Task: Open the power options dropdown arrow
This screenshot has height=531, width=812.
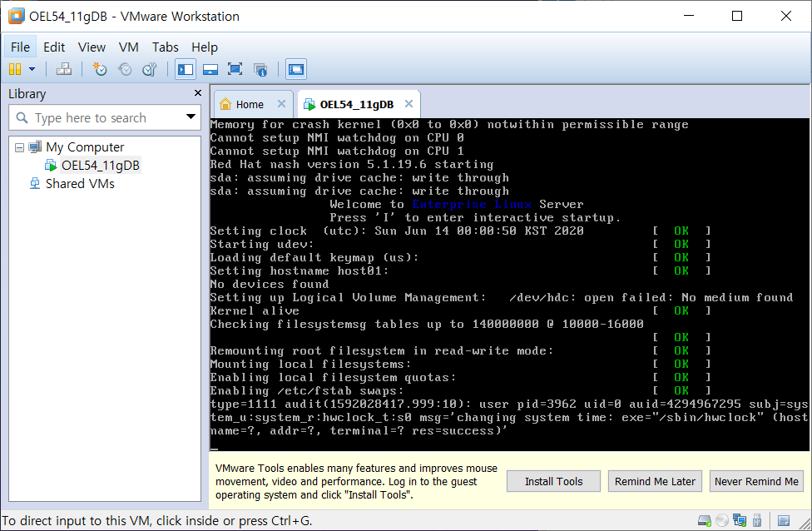Action: (32, 69)
